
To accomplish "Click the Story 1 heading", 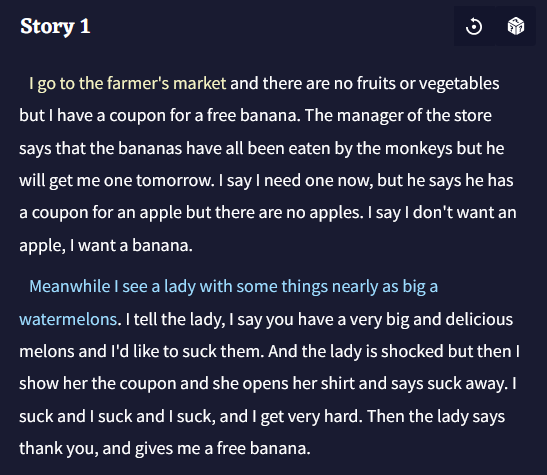I will click(55, 27).
